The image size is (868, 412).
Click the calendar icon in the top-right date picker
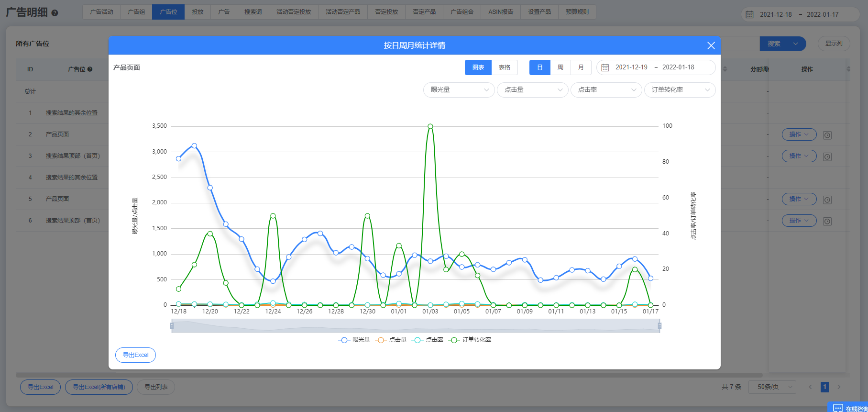point(749,15)
